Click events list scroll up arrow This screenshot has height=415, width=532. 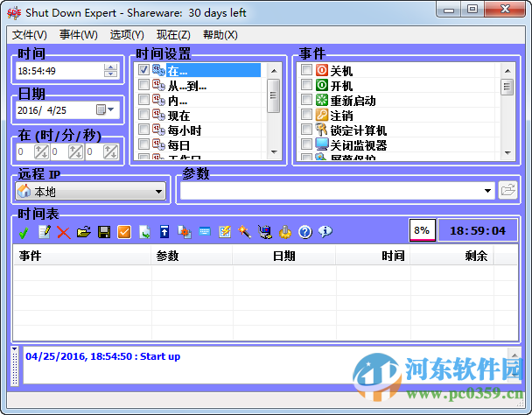point(507,71)
